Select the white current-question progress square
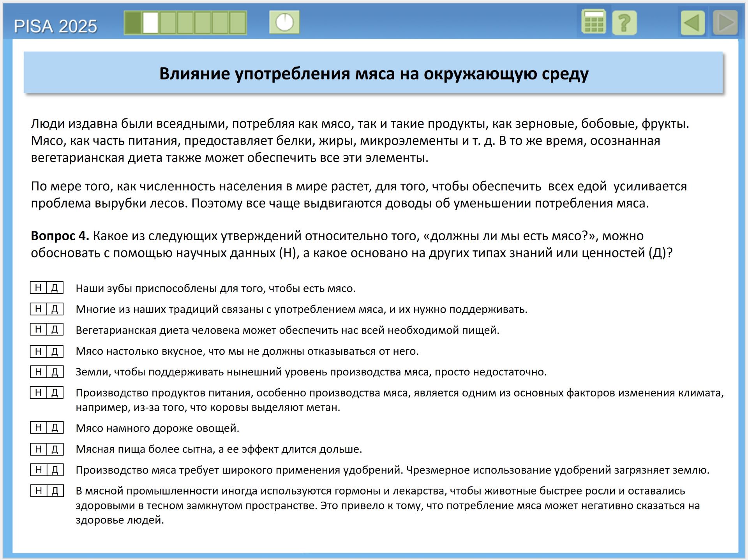 pyautogui.click(x=150, y=23)
